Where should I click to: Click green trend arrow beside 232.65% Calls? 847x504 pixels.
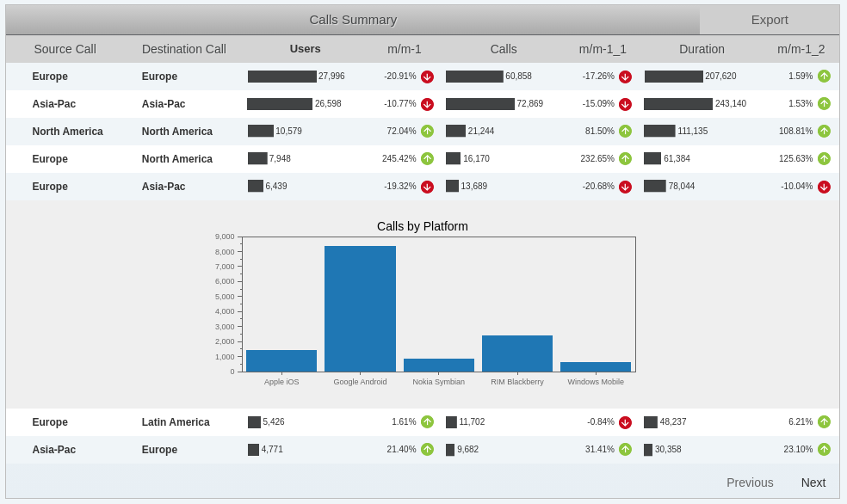tap(625, 159)
